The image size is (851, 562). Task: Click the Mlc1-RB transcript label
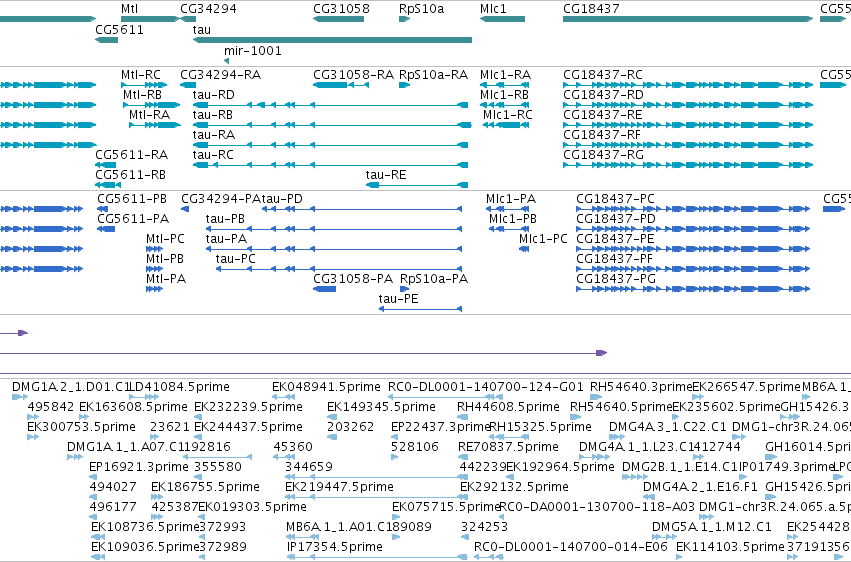(x=504, y=94)
